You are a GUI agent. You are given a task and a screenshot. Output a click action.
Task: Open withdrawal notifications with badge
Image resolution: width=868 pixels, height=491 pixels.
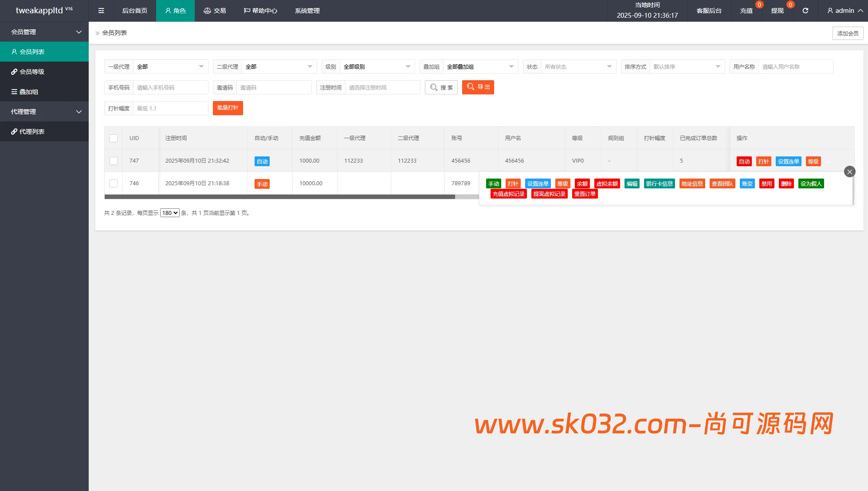coord(778,11)
